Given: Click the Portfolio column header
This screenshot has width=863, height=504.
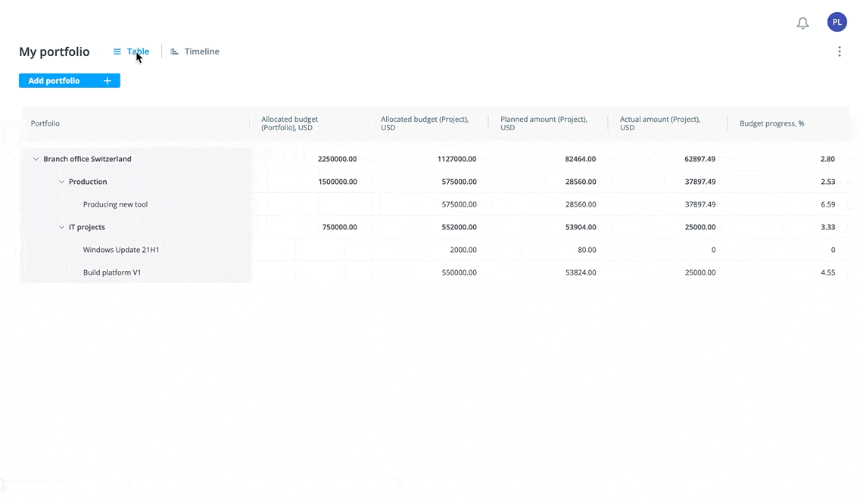Looking at the screenshot, I should click(45, 123).
